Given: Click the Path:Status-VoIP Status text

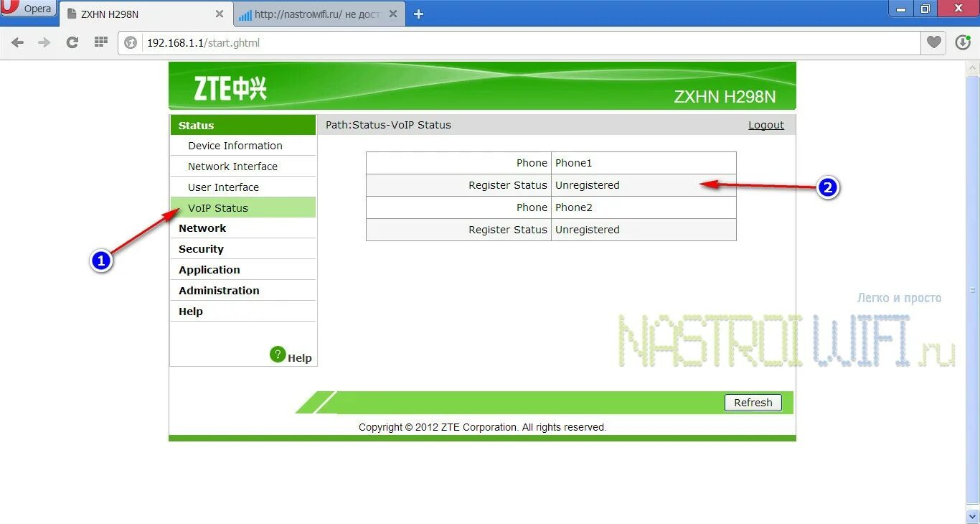Looking at the screenshot, I should coord(388,125).
